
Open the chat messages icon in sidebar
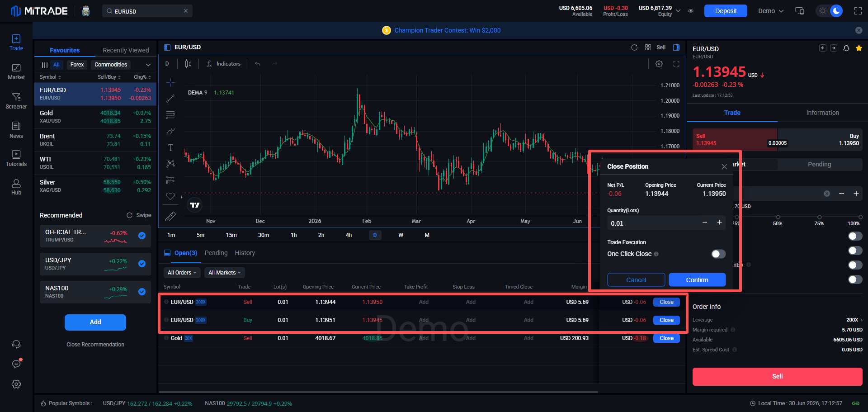point(16,364)
